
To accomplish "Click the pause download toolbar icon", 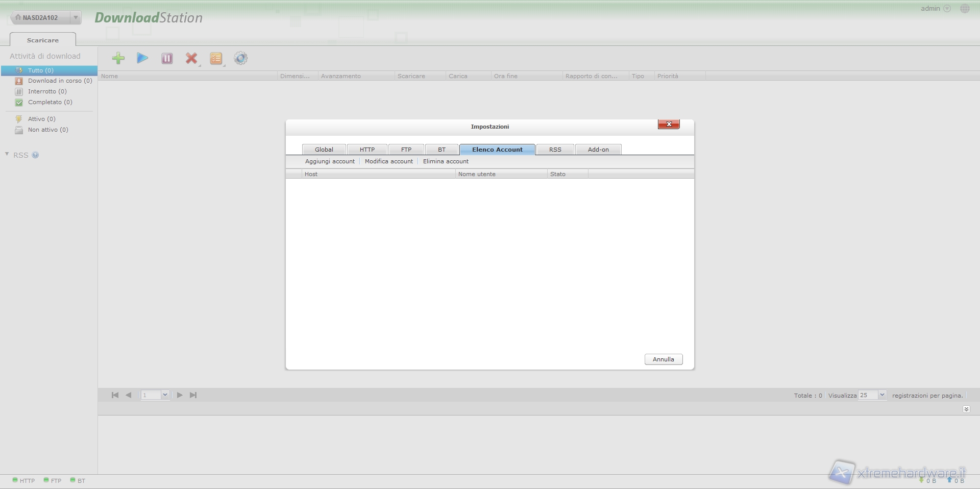I will point(167,58).
